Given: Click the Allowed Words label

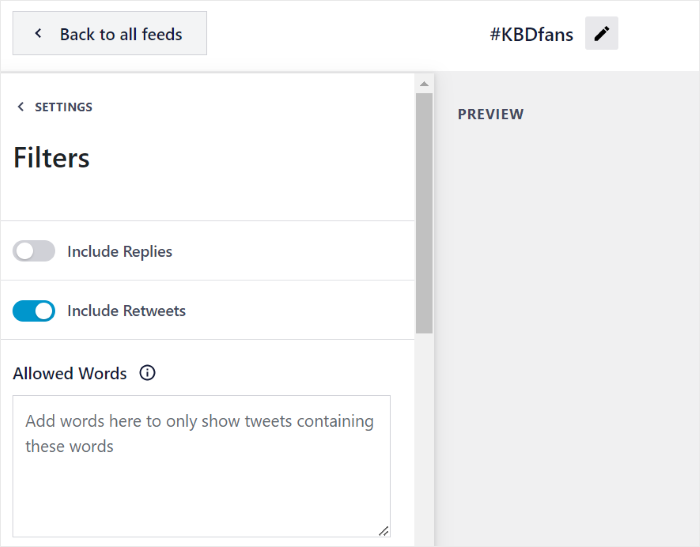Looking at the screenshot, I should 70,373.
